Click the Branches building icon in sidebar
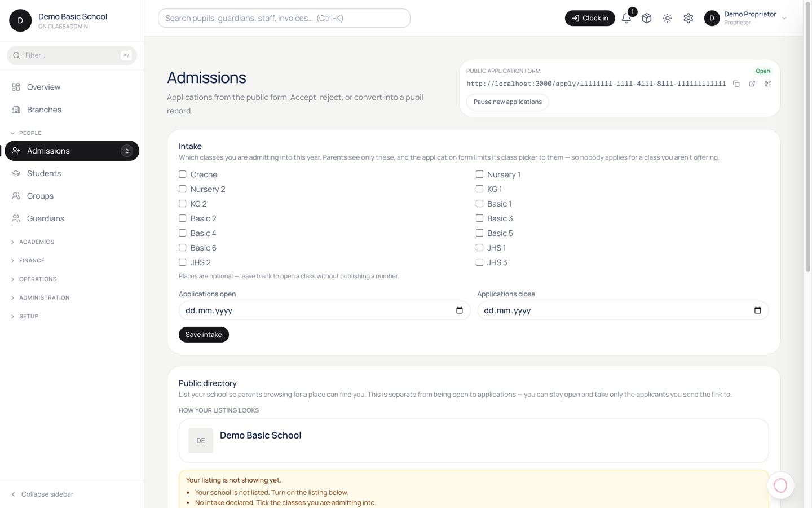812x508 pixels. pos(16,110)
